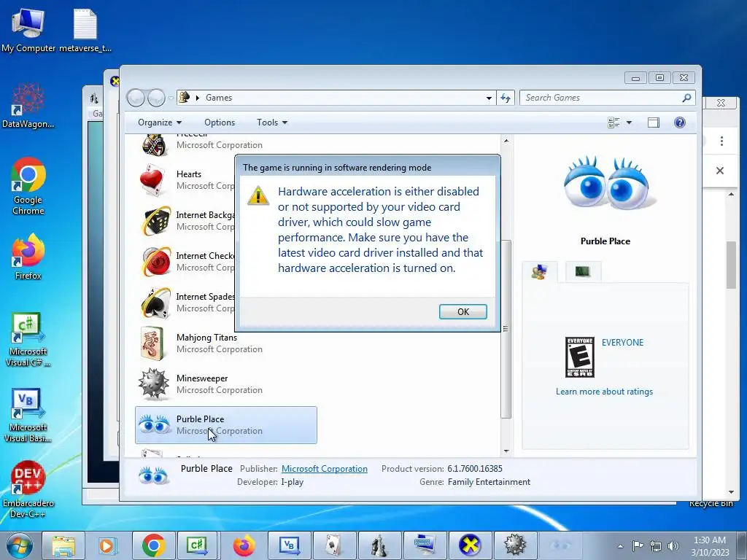Select the Minesweeper mine icon
Screen dimensions: 747x560
(x=153, y=384)
